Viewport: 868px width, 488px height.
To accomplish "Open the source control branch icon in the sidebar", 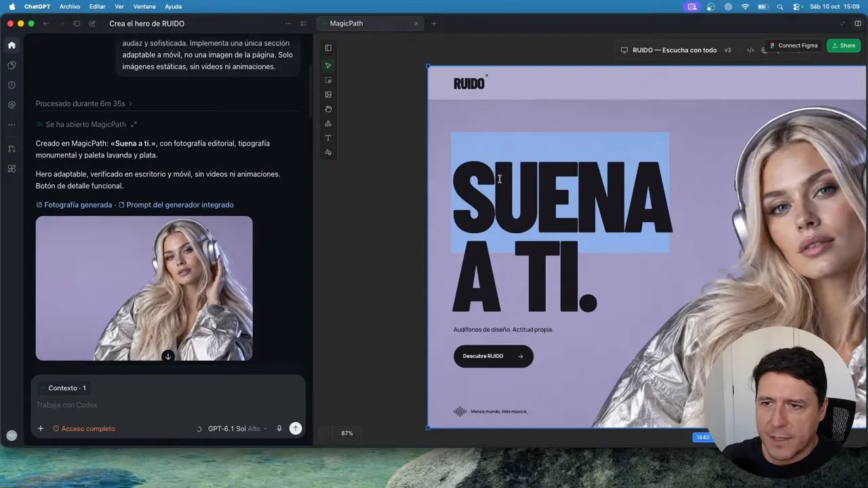I will [x=12, y=148].
